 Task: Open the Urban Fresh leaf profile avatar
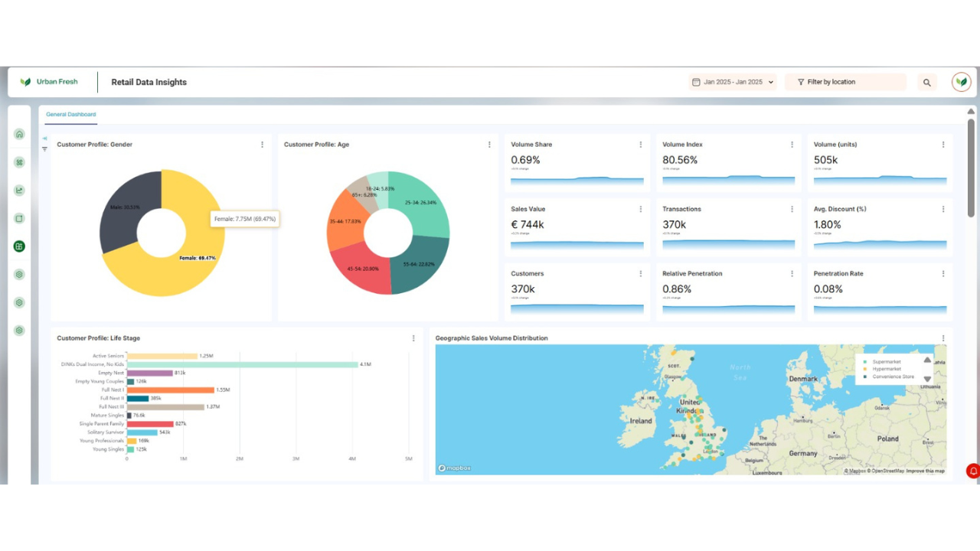tap(962, 82)
